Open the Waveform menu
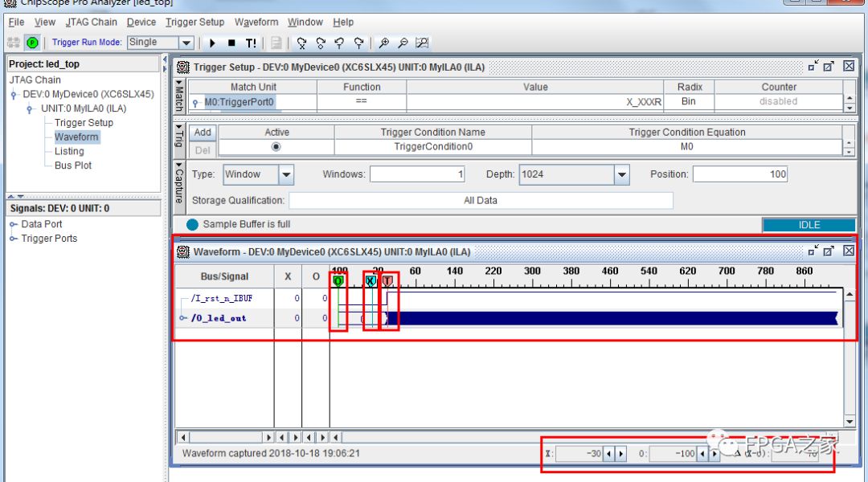The width and height of the screenshot is (868, 482). point(256,22)
